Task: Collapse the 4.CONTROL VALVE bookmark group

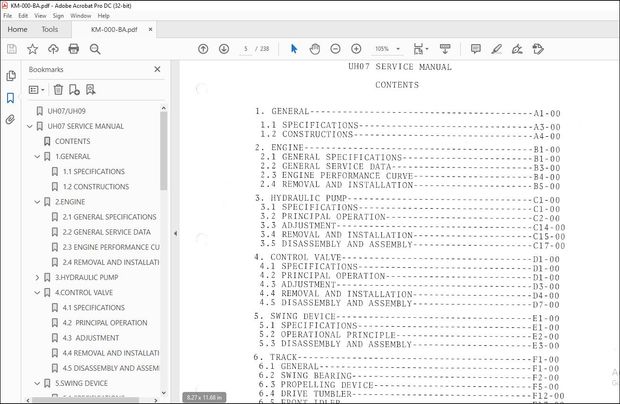Action: tap(38, 292)
